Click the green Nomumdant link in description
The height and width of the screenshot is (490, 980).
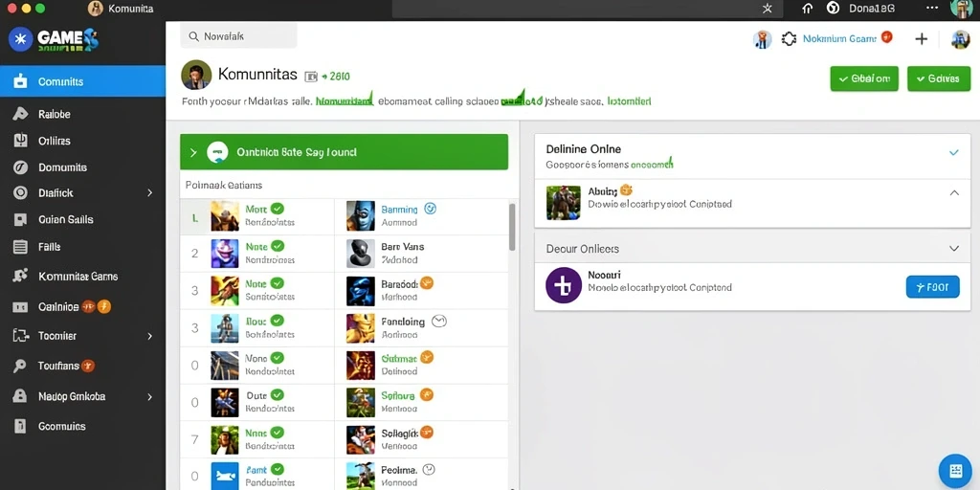[x=345, y=100]
